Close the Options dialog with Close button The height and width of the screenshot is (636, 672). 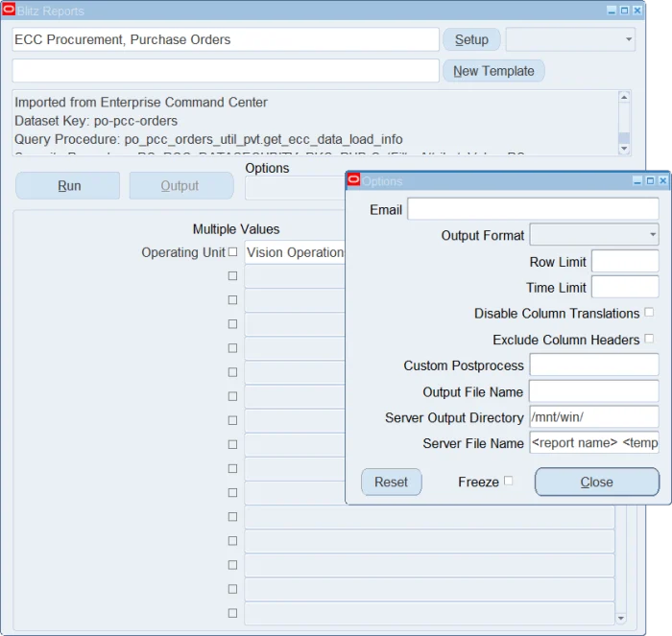tap(596, 482)
